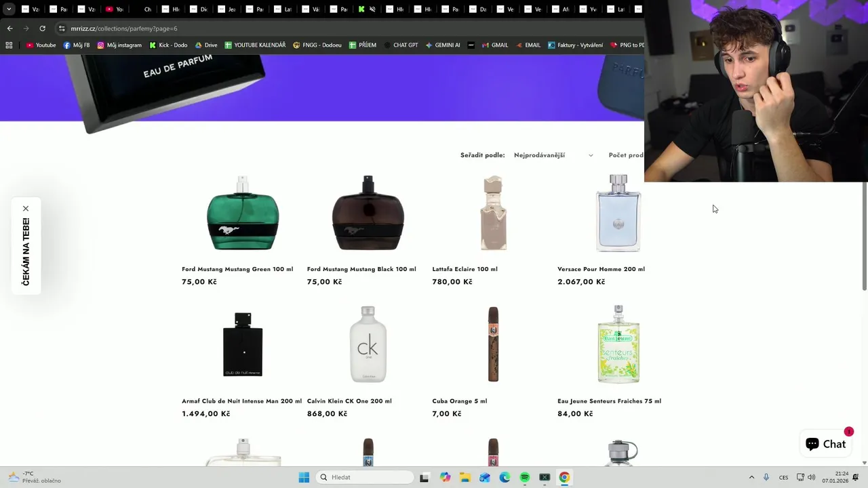Viewport: 868px width, 488px height.
Task: Click the CK One bottle image
Action: [368, 344]
